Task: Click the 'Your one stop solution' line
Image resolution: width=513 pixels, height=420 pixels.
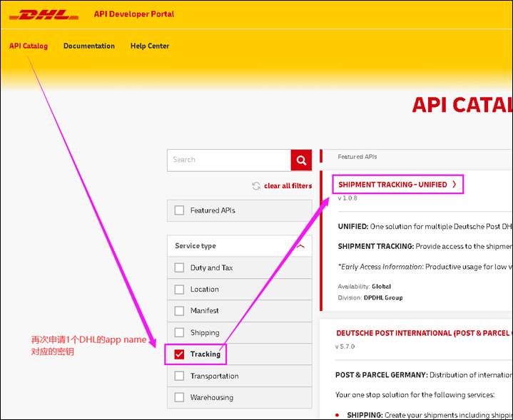Action: [x=415, y=395]
